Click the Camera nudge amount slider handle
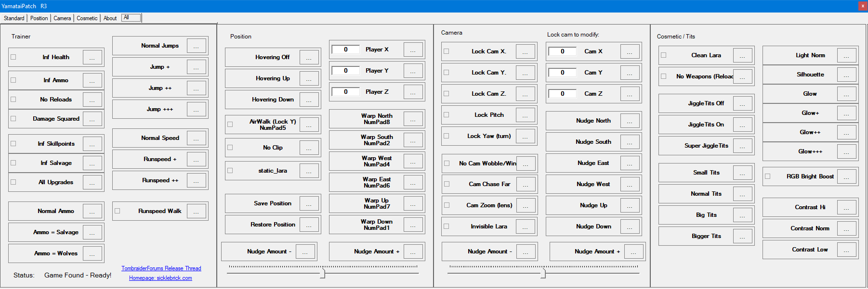Image resolution: width=868 pixels, height=289 pixels. tap(543, 273)
